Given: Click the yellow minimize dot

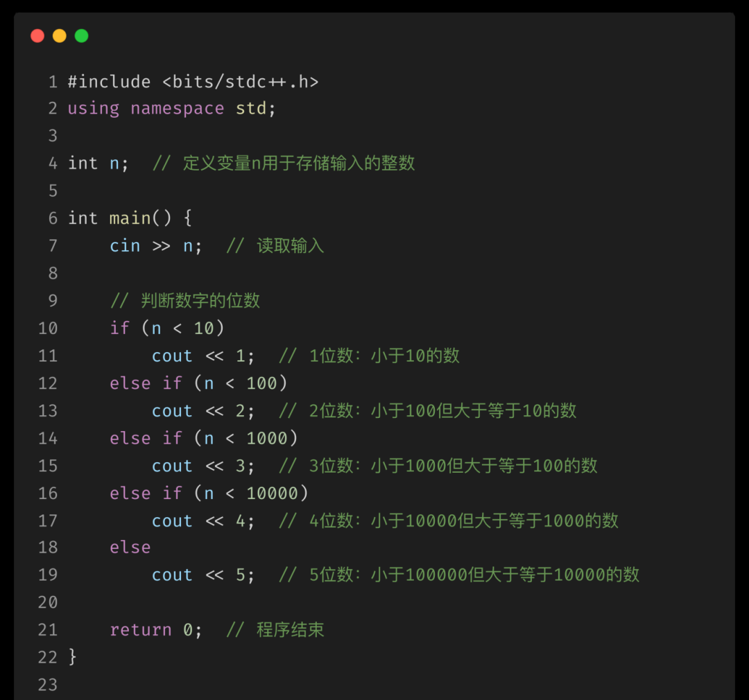Looking at the screenshot, I should tap(59, 36).
